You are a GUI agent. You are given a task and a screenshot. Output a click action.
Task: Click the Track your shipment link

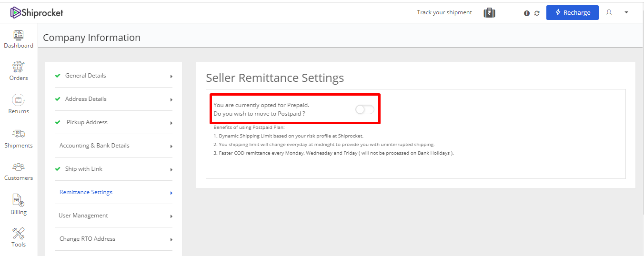[x=444, y=12]
